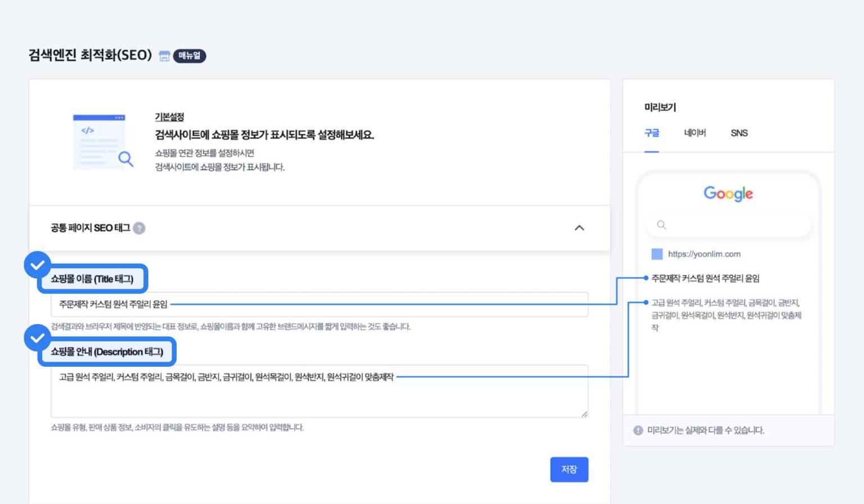Switch to the 네이버 preview tab
This screenshot has width=864, height=504.
pyautogui.click(x=695, y=133)
